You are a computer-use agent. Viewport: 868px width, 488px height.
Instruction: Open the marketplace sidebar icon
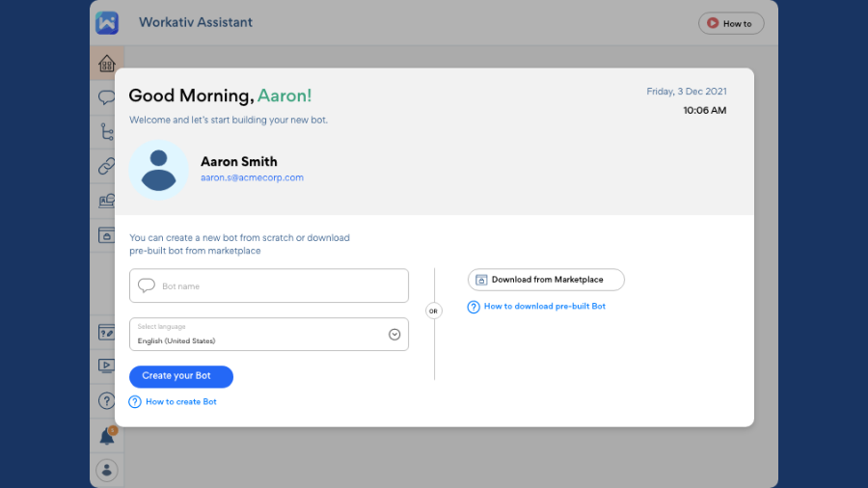107,234
